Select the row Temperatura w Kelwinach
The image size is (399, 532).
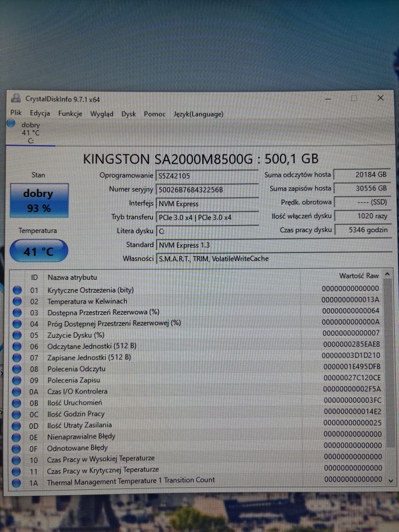[197, 301]
